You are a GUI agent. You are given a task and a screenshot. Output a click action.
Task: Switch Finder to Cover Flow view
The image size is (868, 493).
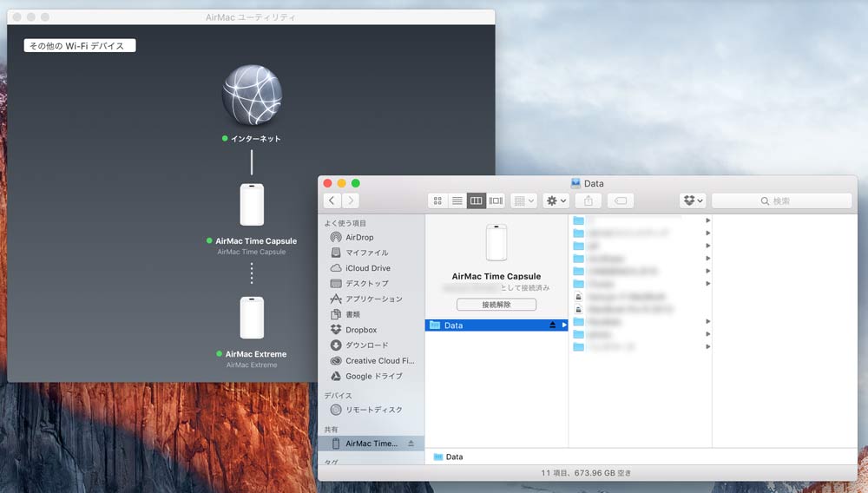click(x=496, y=200)
